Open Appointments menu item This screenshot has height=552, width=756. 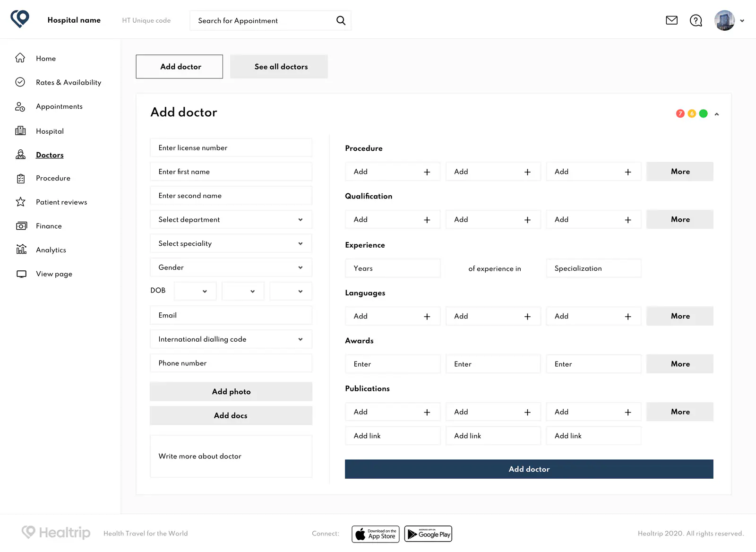point(59,106)
